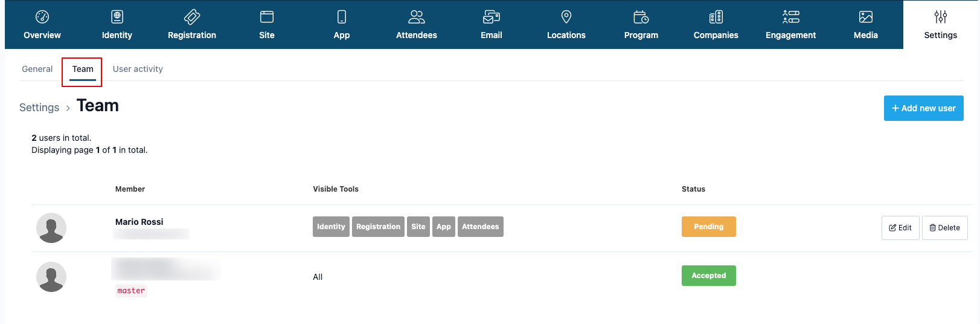The height and width of the screenshot is (324, 980).
Task: Switch to the General tab
Action: (x=37, y=69)
